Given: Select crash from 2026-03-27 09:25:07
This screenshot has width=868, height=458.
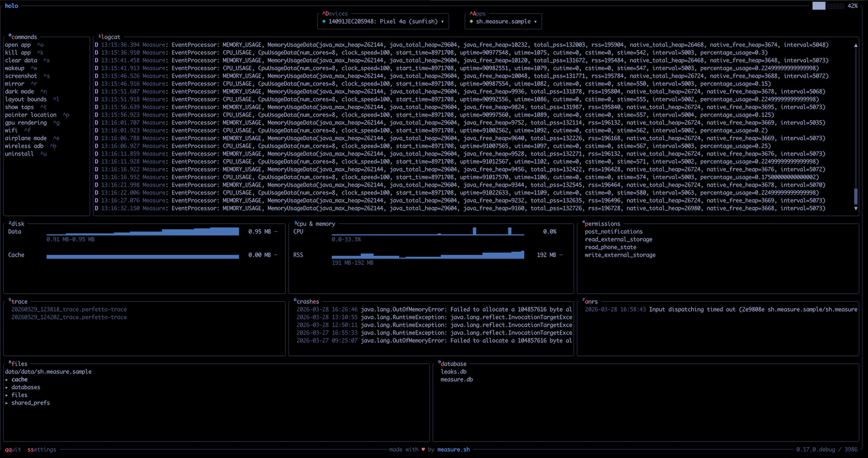Looking at the screenshot, I should (x=434, y=340).
